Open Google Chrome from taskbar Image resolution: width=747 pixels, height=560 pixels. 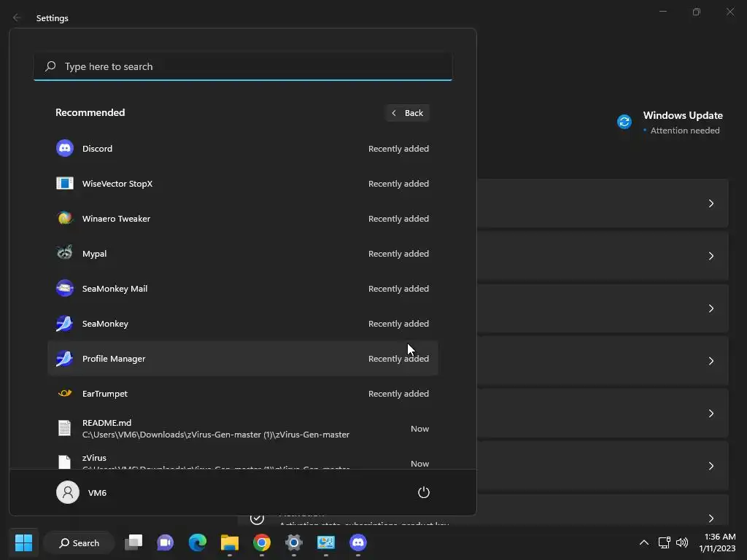pyautogui.click(x=262, y=542)
